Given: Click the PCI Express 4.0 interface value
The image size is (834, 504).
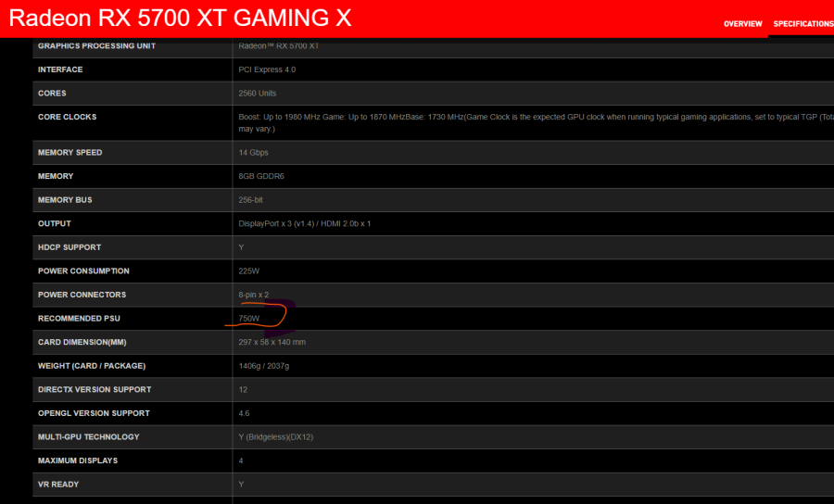Looking at the screenshot, I should (267, 69).
